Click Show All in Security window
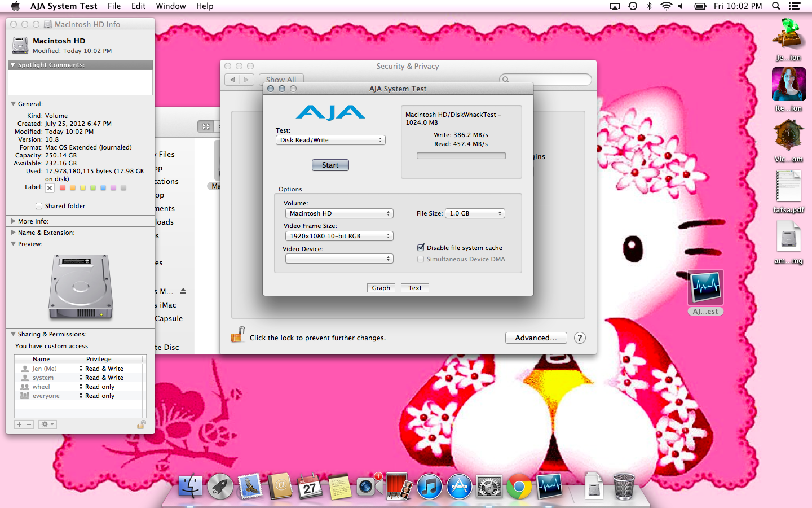 point(281,80)
